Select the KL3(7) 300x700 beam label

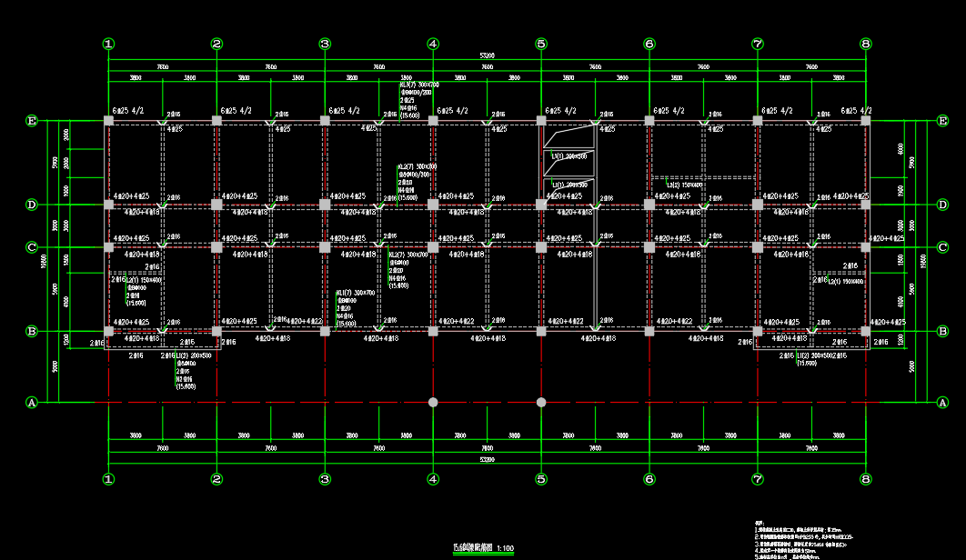(x=419, y=85)
